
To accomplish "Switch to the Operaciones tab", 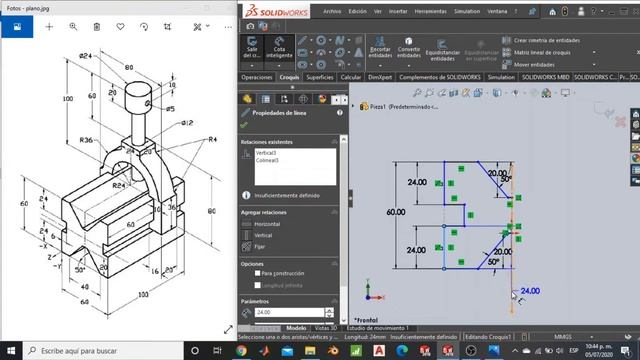I will coord(257,77).
